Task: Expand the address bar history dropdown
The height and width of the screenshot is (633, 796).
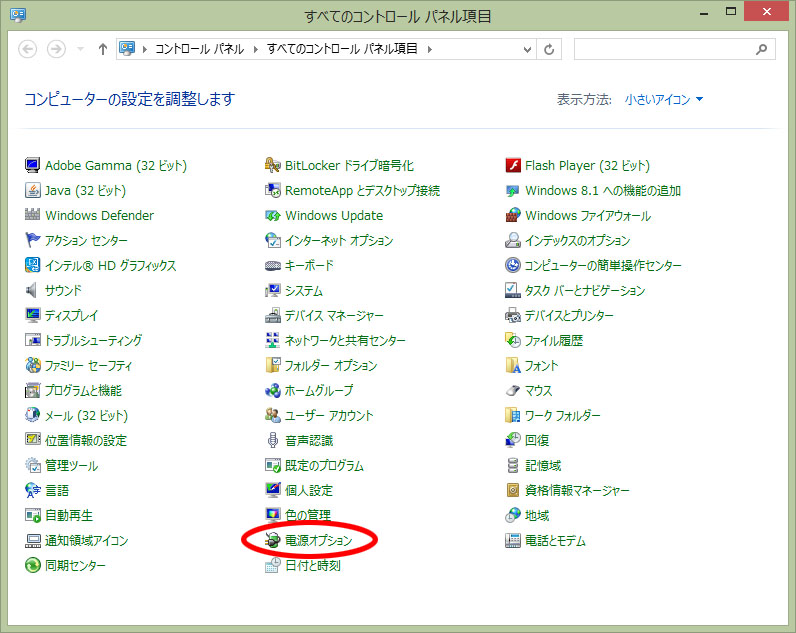Action: click(527, 49)
